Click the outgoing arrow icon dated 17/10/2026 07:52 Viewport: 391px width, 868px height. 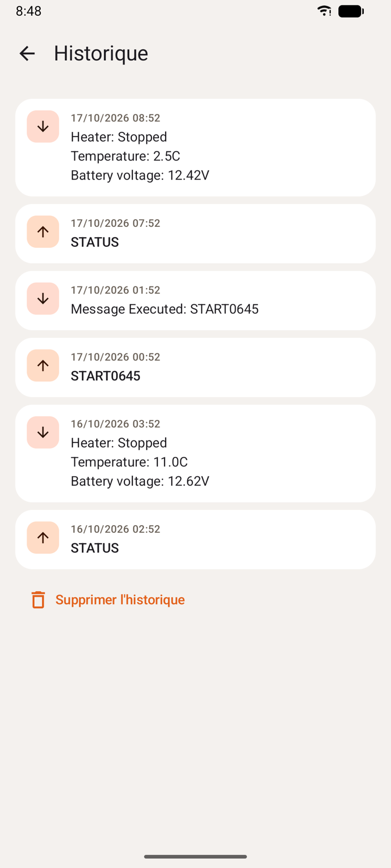(x=43, y=232)
